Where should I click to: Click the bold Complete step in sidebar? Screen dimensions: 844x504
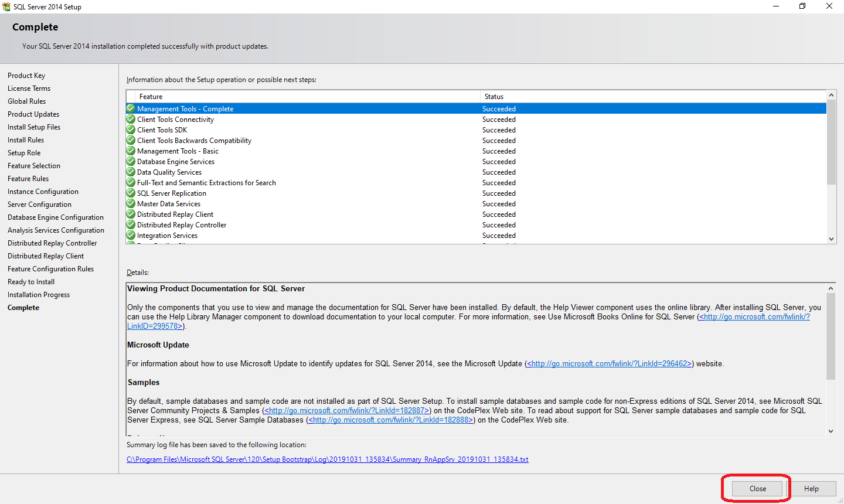23,308
